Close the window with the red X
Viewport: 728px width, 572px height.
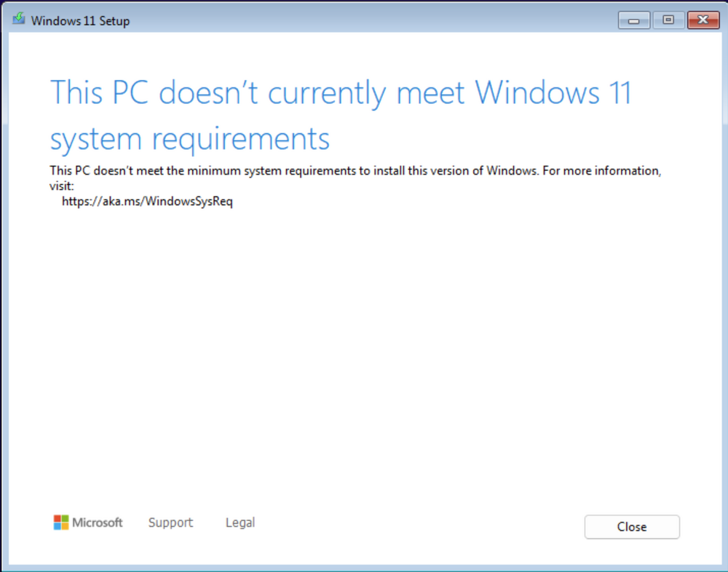[703, 20]
